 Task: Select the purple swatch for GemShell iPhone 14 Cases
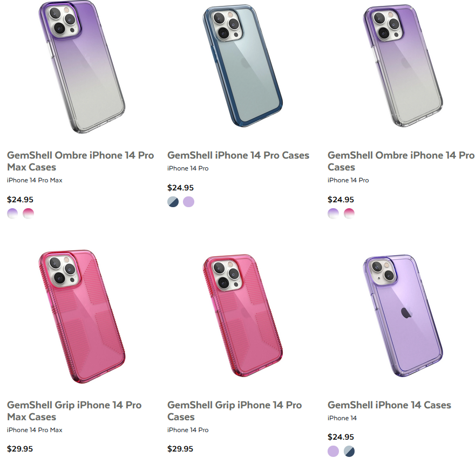pyautogui.click(x=333, y=451)
